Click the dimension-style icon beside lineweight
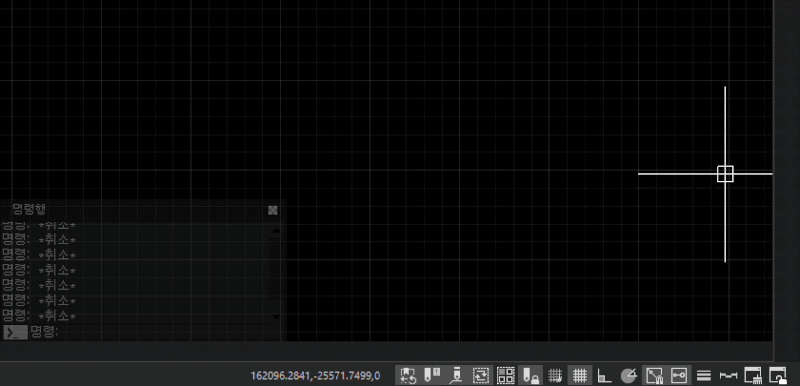 click(729, 376)
